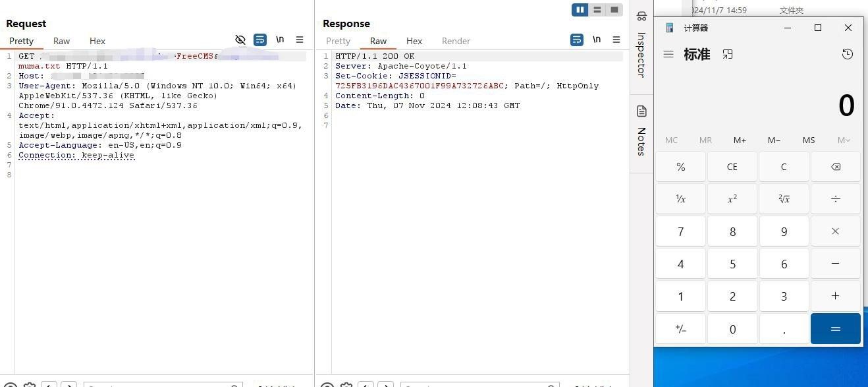Select the Response Pretty tab
868x387 pixels.
339,41
